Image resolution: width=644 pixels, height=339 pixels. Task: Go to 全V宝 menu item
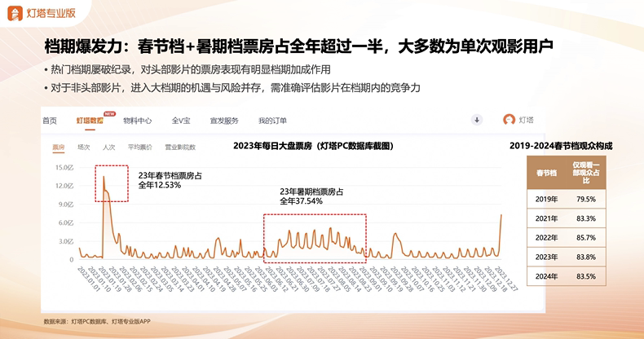[183, 121]
